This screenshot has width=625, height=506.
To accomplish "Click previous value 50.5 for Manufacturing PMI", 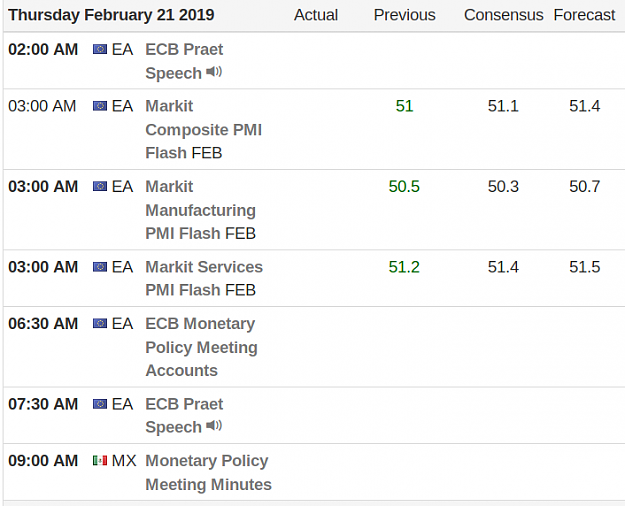I will point(404,187).
